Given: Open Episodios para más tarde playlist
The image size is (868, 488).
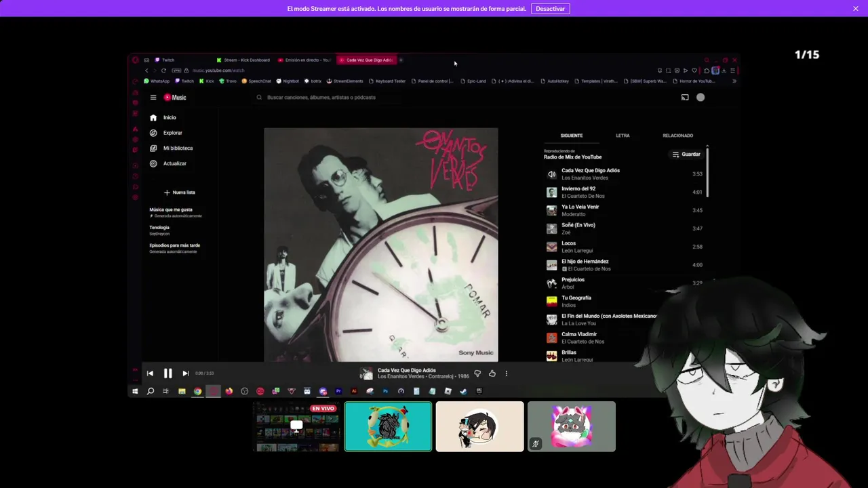Looking at the screenshot, I should [175, 248].
